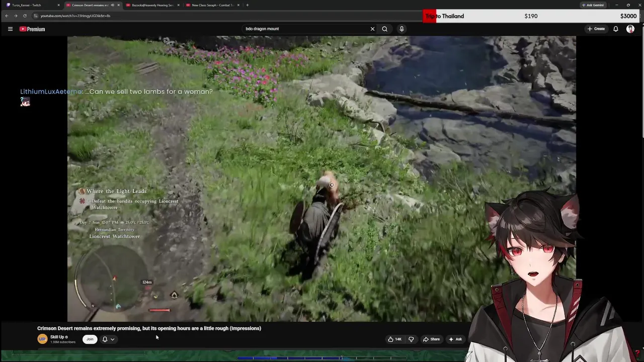Search with your voice microphone button
Screen dimensions: 644x362
[x=401, y=29]
